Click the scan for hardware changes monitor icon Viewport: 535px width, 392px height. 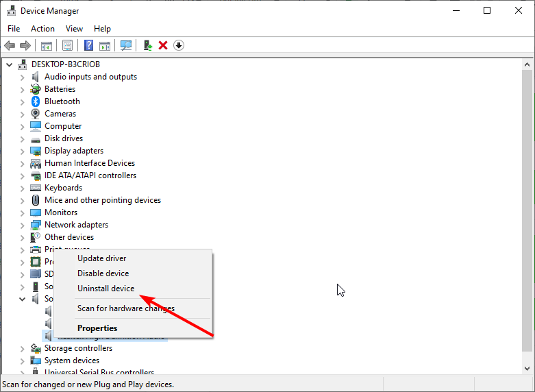point(126,45)
